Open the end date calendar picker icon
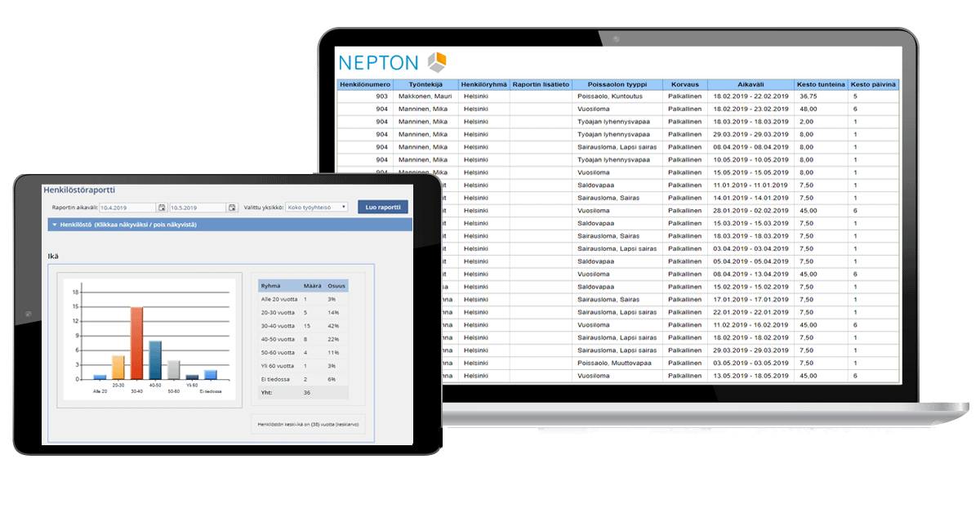This screenshot has height=513, width=980. [233, 207]
